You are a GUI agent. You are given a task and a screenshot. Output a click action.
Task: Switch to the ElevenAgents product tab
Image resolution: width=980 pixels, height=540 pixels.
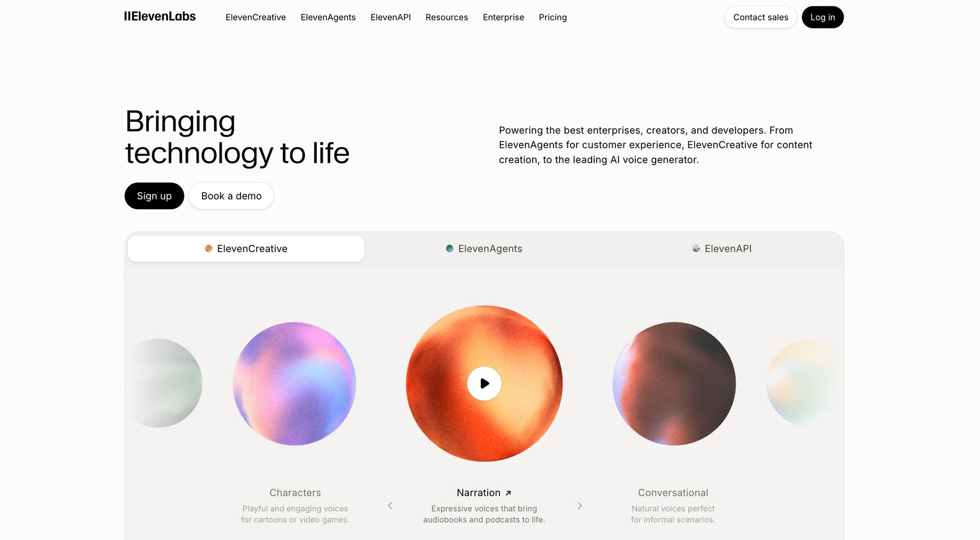pyautogui.click(x=484, y=248)
